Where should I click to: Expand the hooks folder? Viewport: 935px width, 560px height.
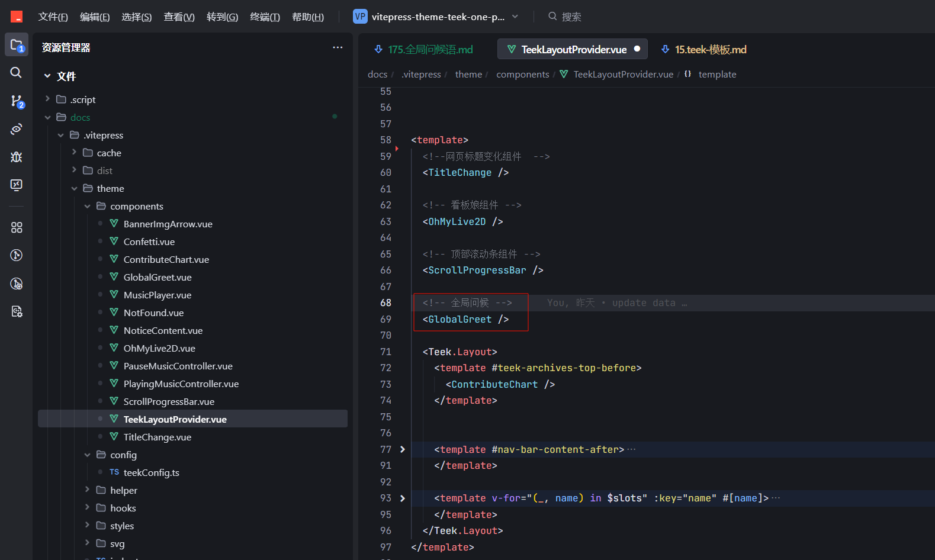point(88,508)
